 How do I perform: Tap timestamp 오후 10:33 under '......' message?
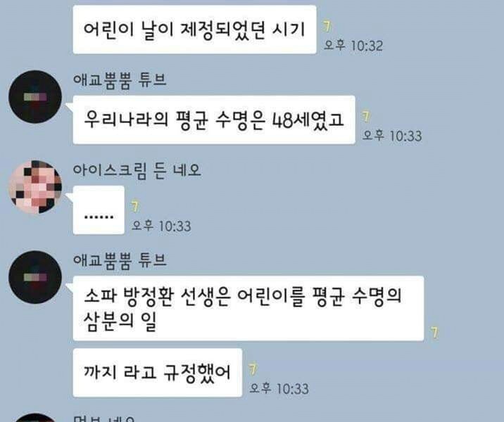point(161,226)
